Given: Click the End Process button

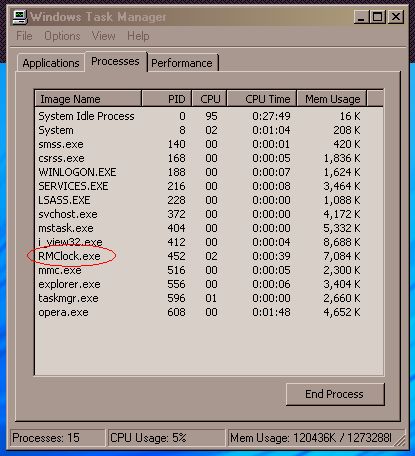Looking at the screenshot, I should (x=335, y=394).
